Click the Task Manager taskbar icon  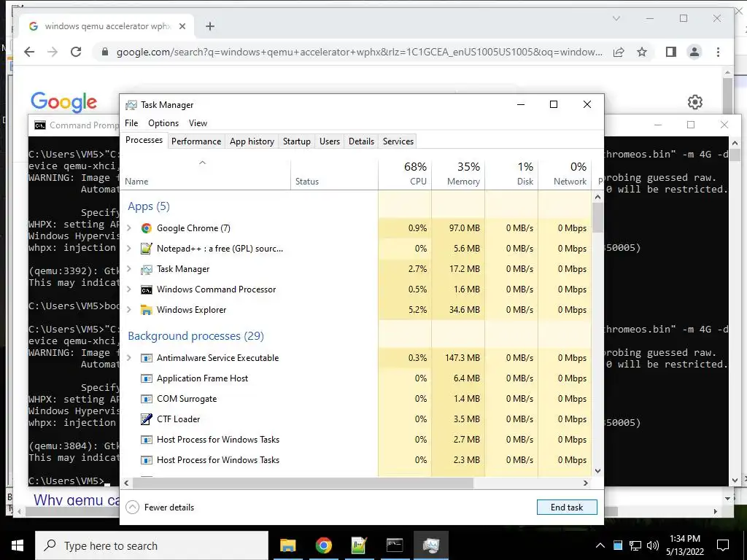[x=430, y=545]
